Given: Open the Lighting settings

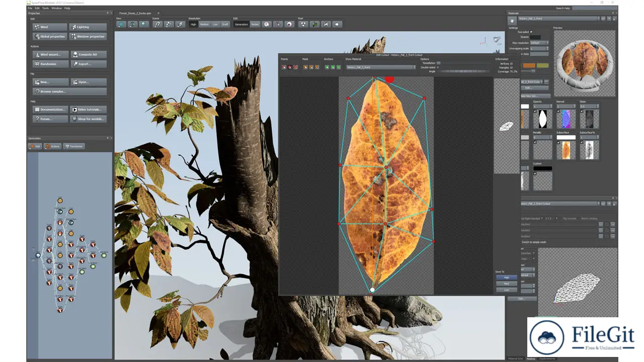Looking at the screenshot, I should (x=88, y=27).
